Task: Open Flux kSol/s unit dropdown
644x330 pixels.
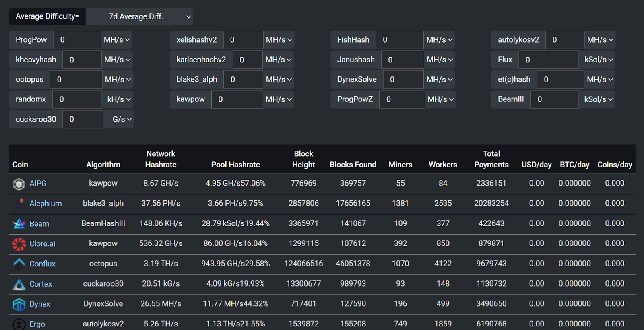Action: (x=597, y=60)
